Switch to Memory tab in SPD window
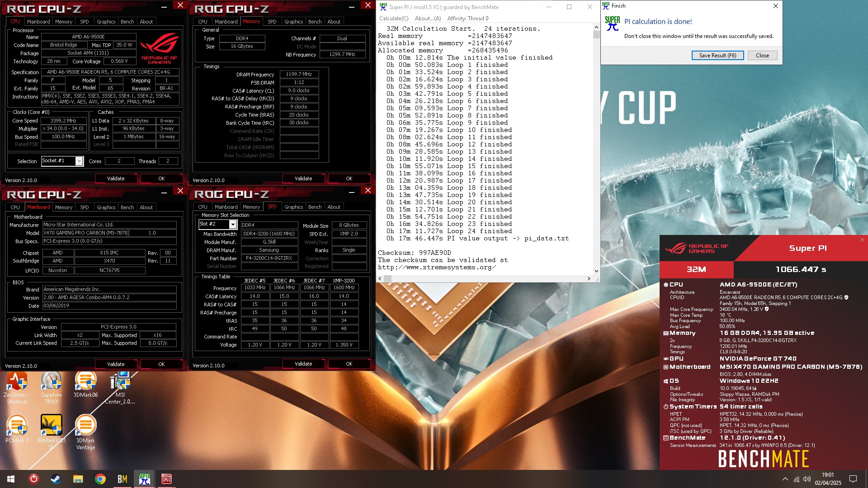 [x=251, y=207]
